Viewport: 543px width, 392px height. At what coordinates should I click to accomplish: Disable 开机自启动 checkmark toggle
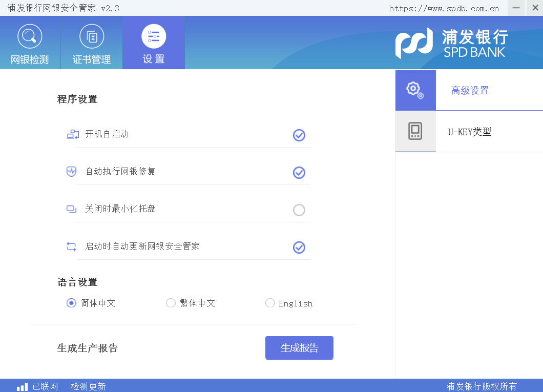pyautogui.click(x=299, y=135)
